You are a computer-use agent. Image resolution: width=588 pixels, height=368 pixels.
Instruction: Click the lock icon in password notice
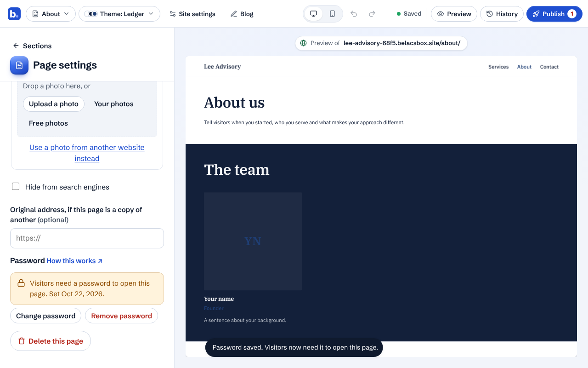click(x=21, y=283)
